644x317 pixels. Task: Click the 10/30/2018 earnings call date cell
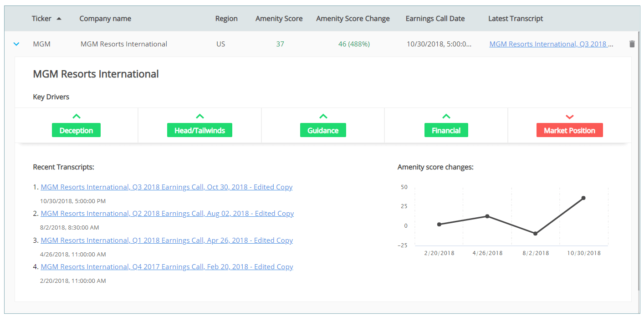(x=439, y=44)
